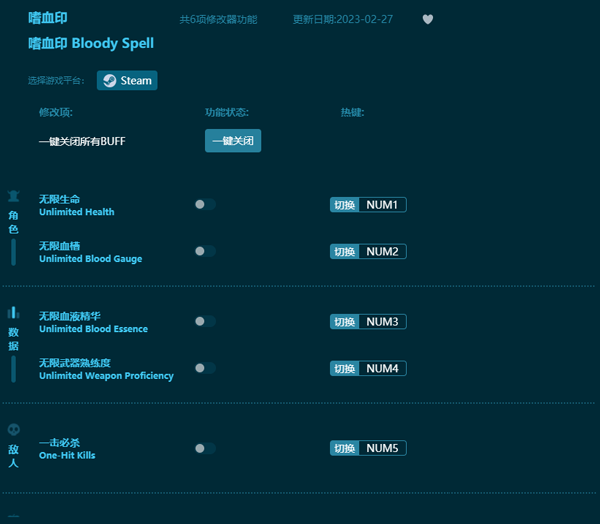Click the 嗜血印 Bloody Spell title

click(91, 44)
